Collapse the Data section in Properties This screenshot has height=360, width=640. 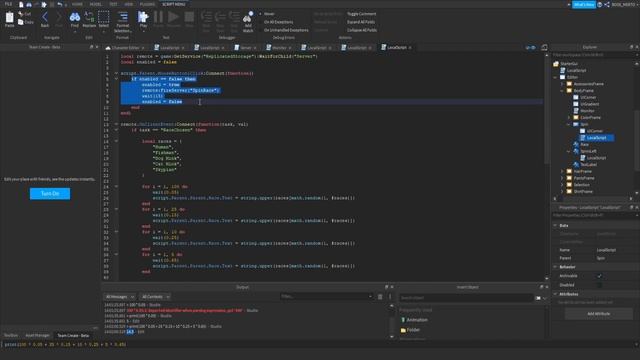pos(556,225)
